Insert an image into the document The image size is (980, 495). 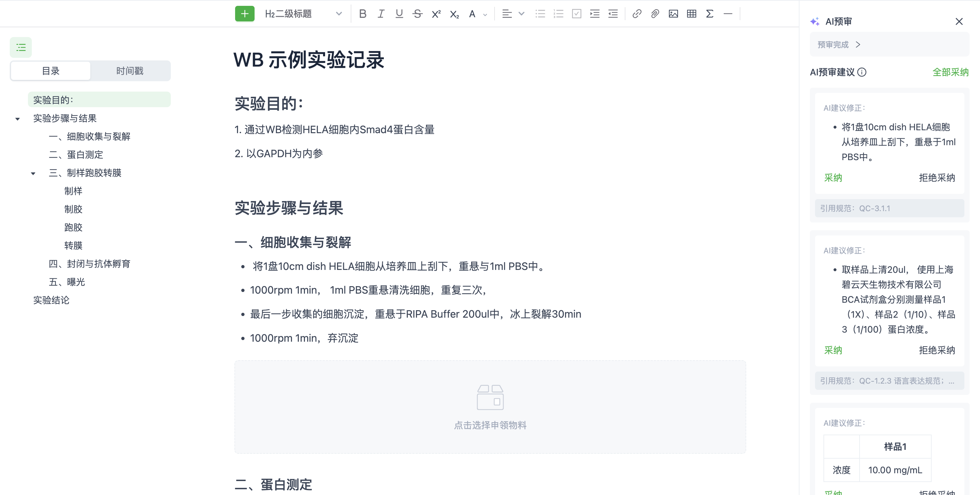coord(673,14)
